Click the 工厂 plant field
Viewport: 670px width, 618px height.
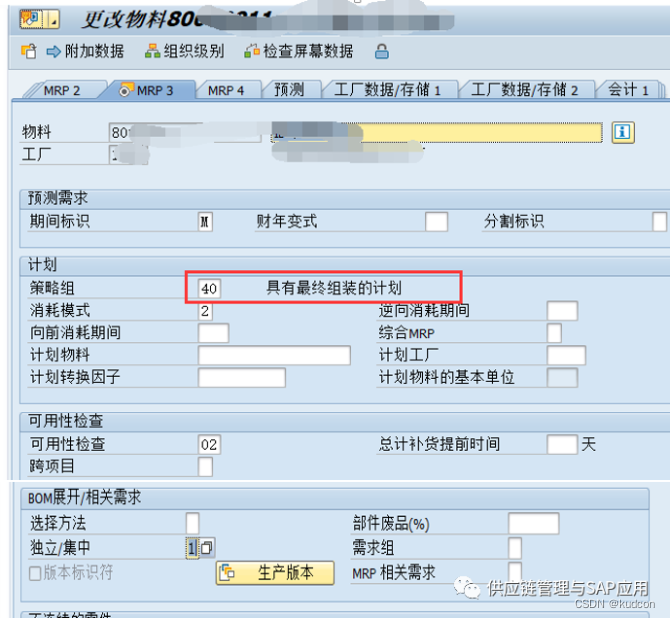pyautogui.click(x=128, y=155)
